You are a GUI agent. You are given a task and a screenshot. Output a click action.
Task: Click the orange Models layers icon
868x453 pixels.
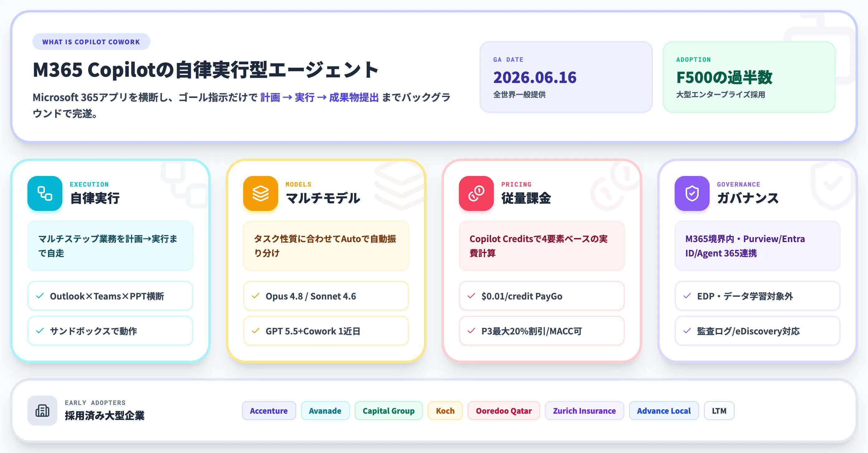tap(260, 193)
